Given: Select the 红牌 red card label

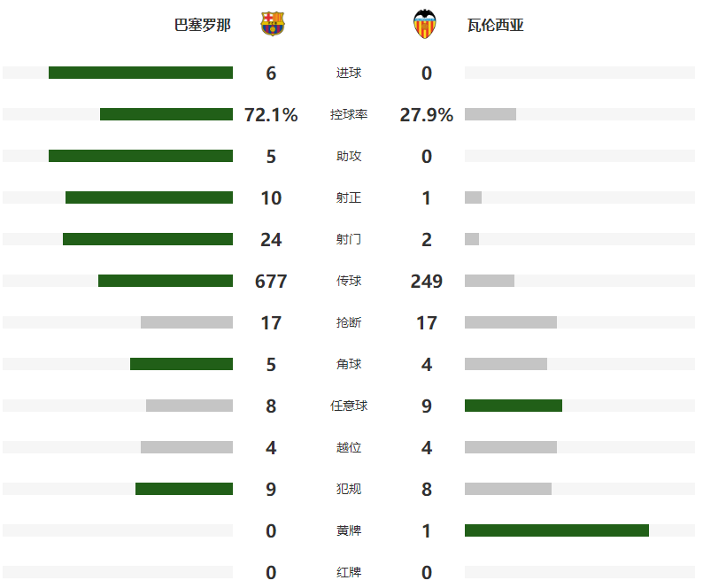Looking at the screenshot, I should [x=349, y=572].
